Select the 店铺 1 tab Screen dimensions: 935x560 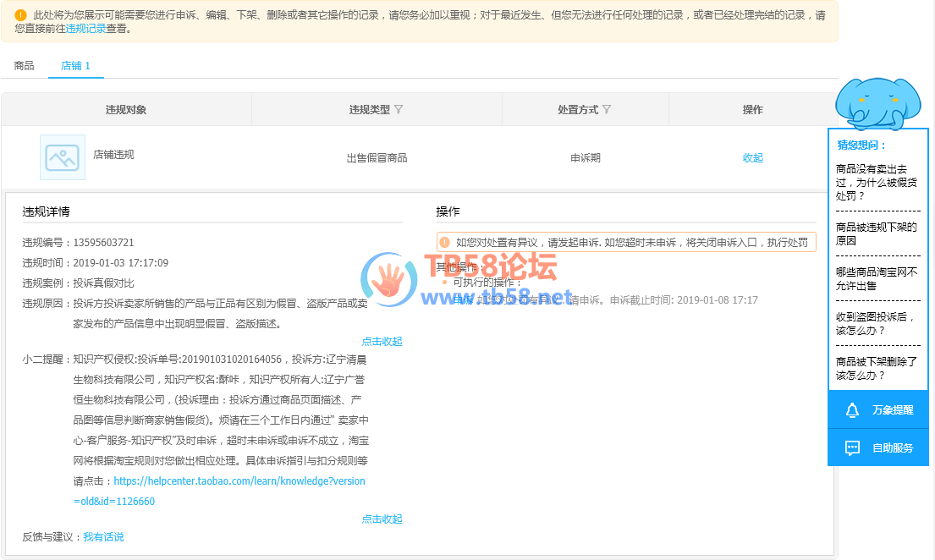(x=75, y=66)
